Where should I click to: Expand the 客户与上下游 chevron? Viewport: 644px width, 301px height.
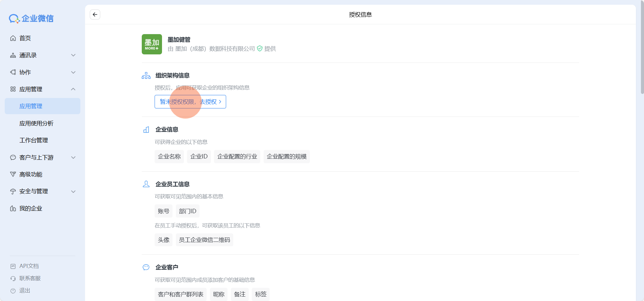(x=73, y=157)
